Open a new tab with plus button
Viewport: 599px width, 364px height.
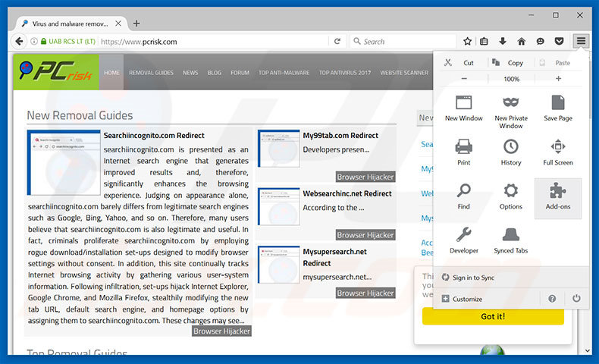[136, 24]
